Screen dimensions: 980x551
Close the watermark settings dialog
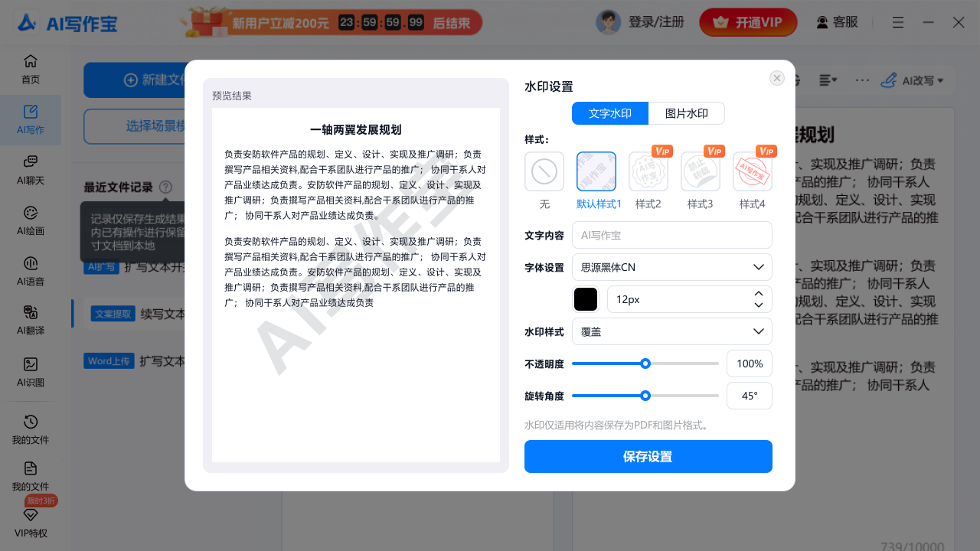click(777, 78)
